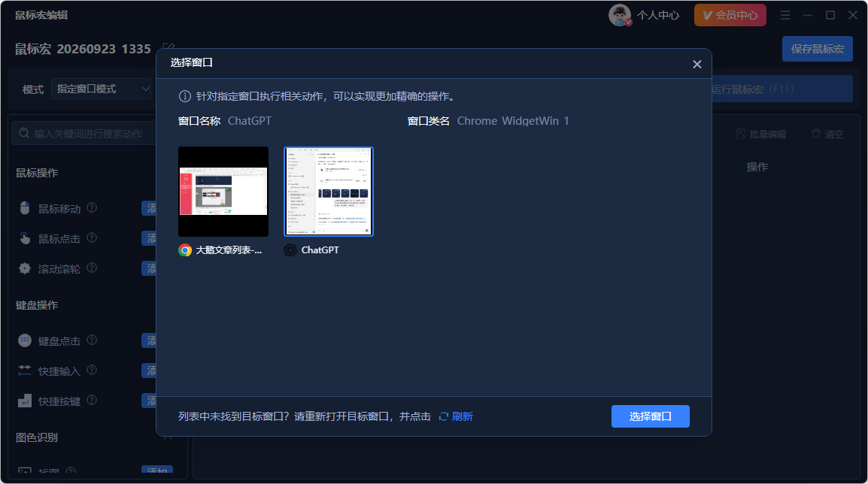Open the 模式 指定窗口模式 dropdown
Viewport: 868px width, 484px height.
pyautogui.click(x=102, y=89)
